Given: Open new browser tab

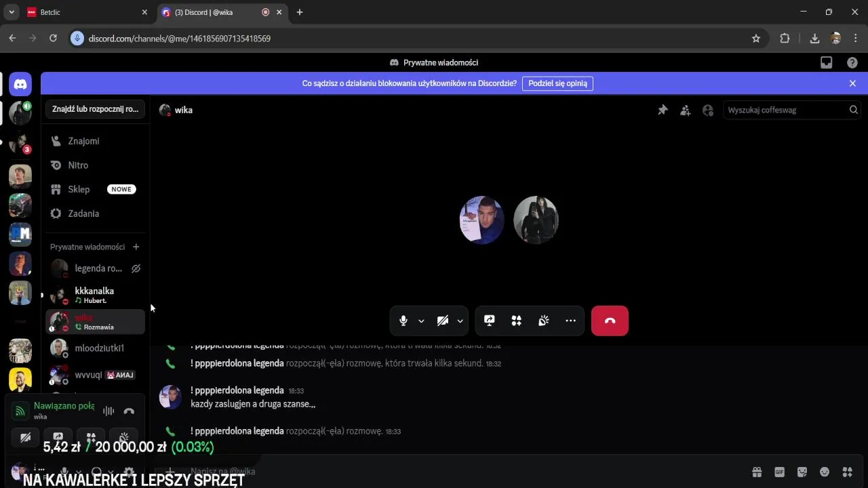Looking at the screenshot, I should (x=300, y=12).
